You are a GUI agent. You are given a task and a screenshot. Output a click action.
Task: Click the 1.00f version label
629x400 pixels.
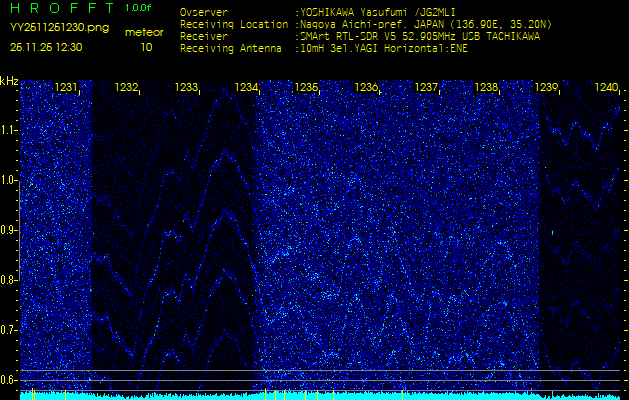[139, 8]
